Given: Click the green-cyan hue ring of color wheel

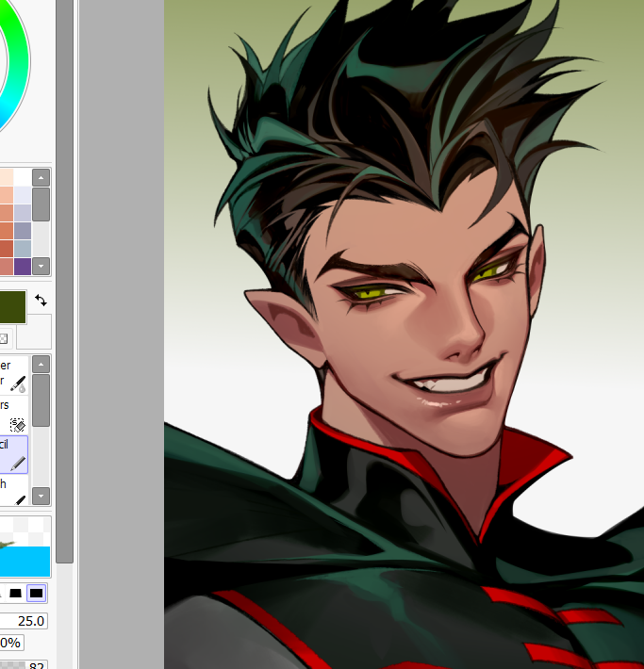Looking at the screenshot, I should tap(17, 64).
